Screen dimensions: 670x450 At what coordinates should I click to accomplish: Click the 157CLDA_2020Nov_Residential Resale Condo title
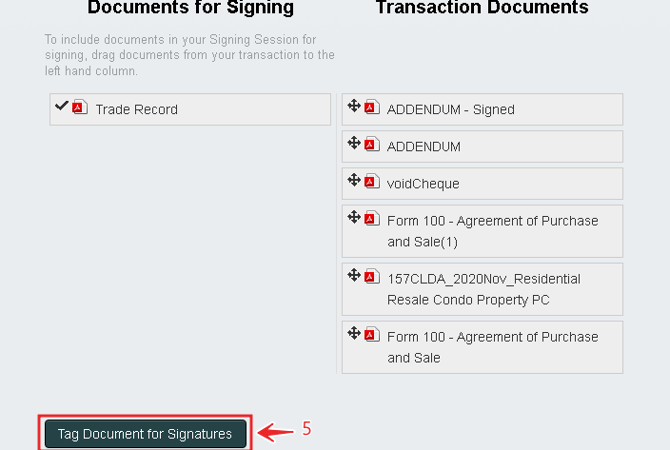click(x=483, y=289)
